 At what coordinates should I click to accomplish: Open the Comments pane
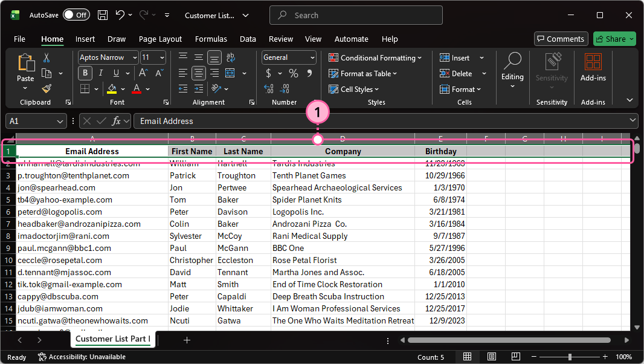[561, 39]
